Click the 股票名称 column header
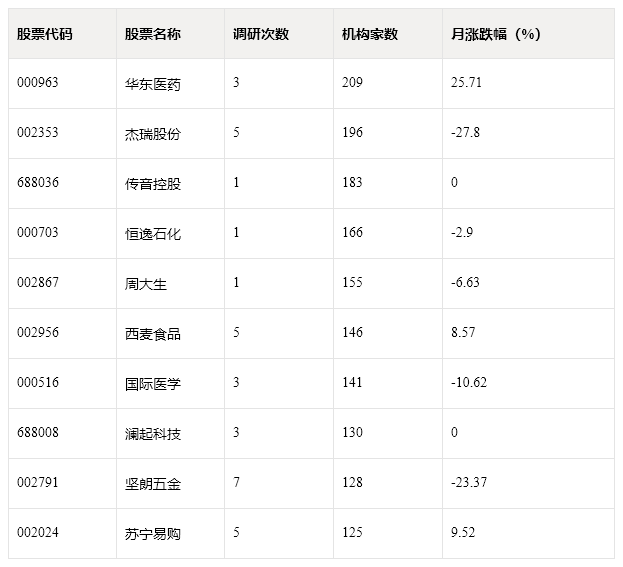 tap(153, 34)
